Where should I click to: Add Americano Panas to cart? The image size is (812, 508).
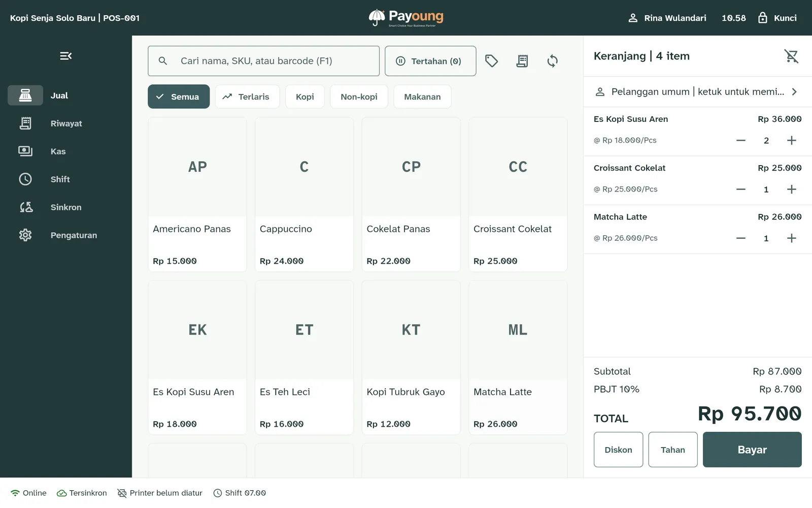tap(197, 195)
